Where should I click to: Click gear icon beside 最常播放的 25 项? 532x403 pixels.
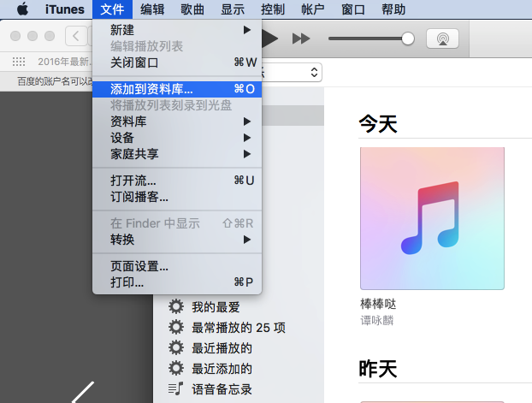(176, 328)
